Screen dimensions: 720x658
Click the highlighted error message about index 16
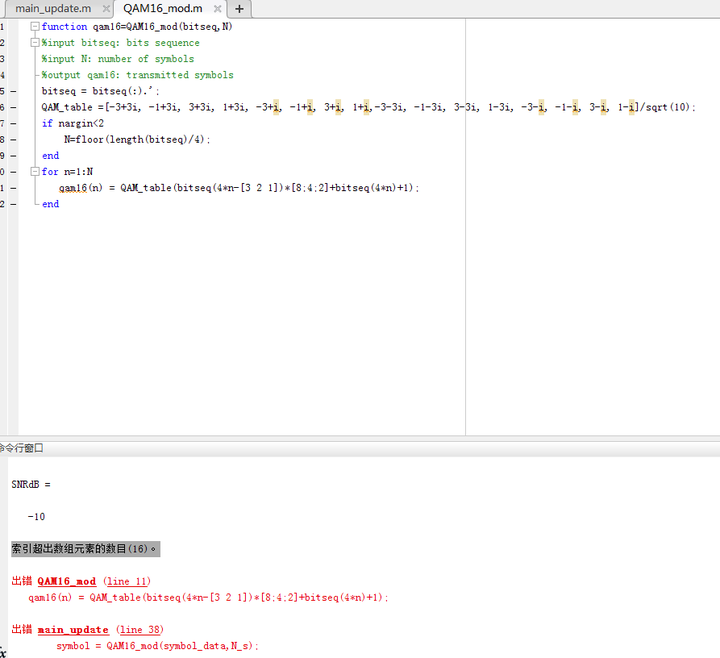pos(85,549)
